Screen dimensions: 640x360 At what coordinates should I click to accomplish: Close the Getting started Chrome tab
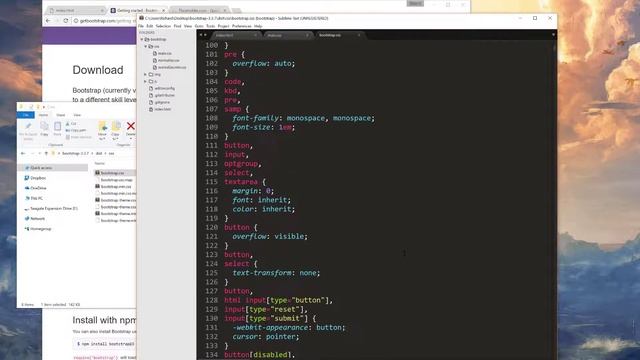point(164,10)
